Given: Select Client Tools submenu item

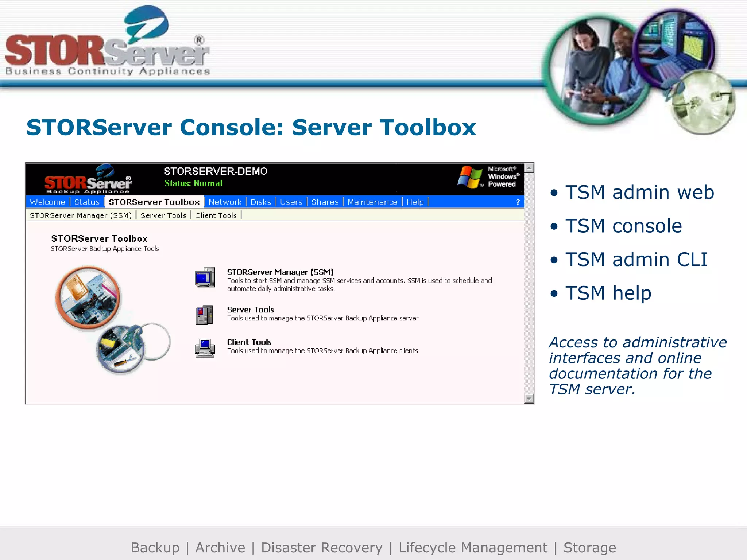Looking at the screenshot, I should (216, 215).
